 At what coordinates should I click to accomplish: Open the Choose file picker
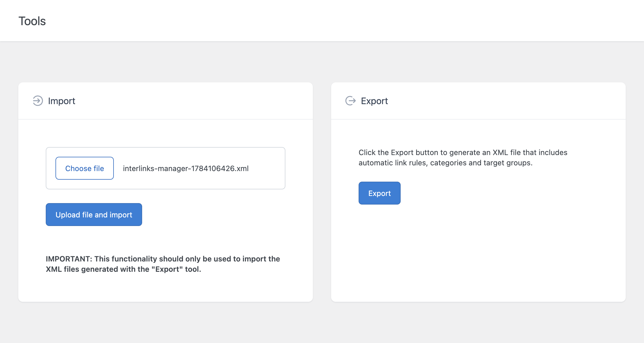(85, 168)
